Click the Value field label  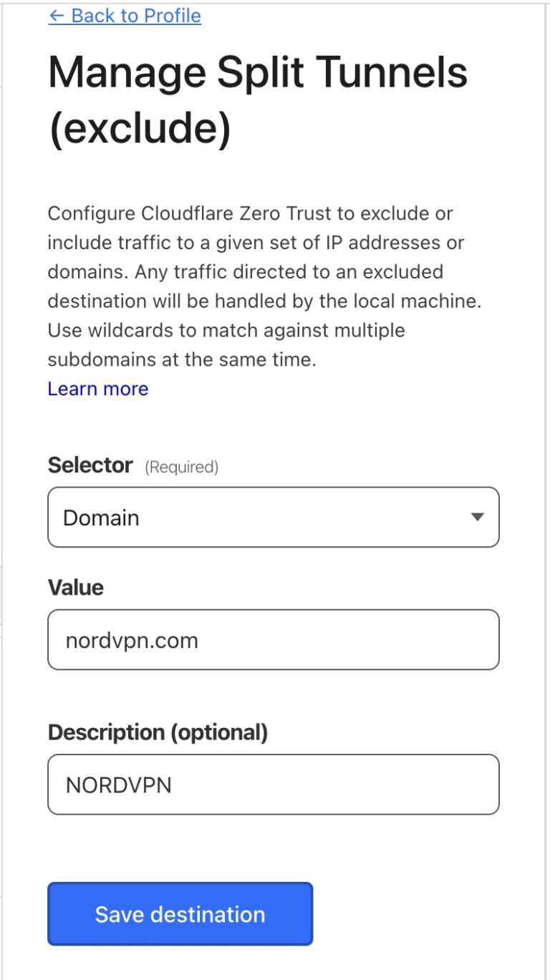[75, 588]
